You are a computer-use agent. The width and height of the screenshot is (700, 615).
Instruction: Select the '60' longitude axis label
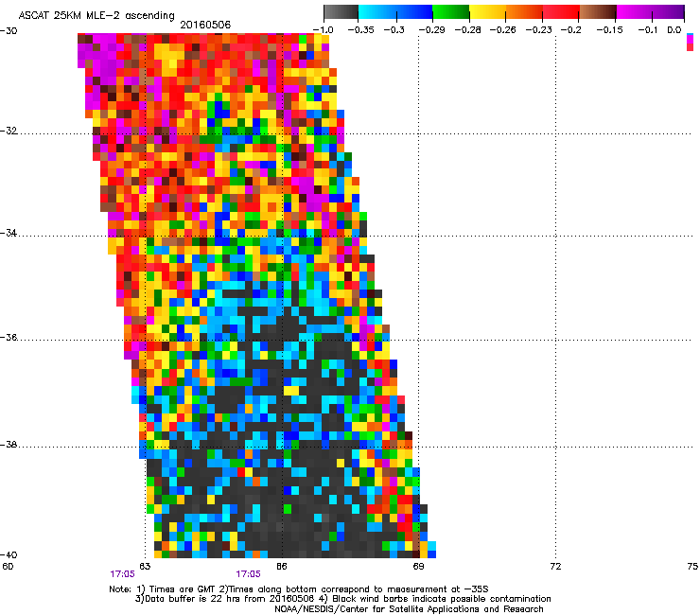pos(8,567)
